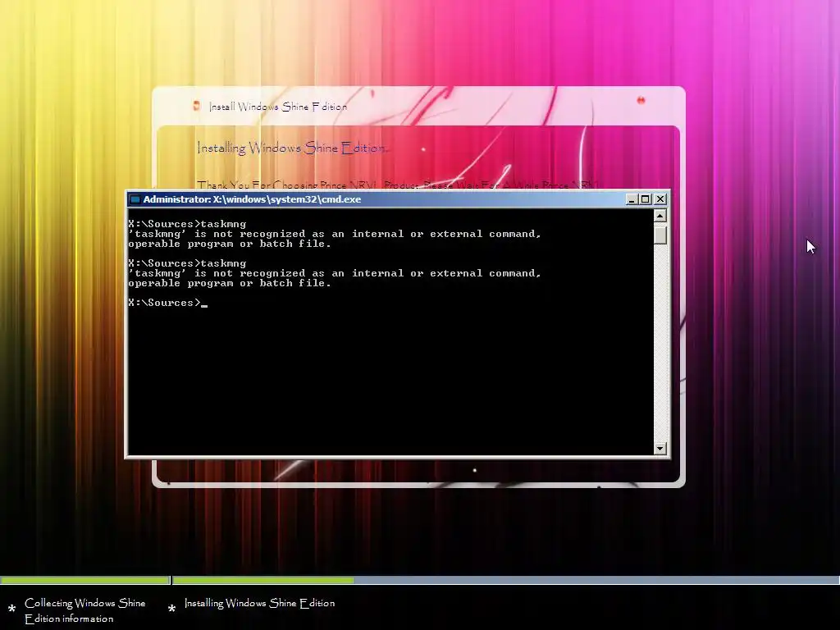The height and width of the screenshot is (630, 840).
Task: Click the Install Windows Shine Edition title icon
Action: pos(197,106)
